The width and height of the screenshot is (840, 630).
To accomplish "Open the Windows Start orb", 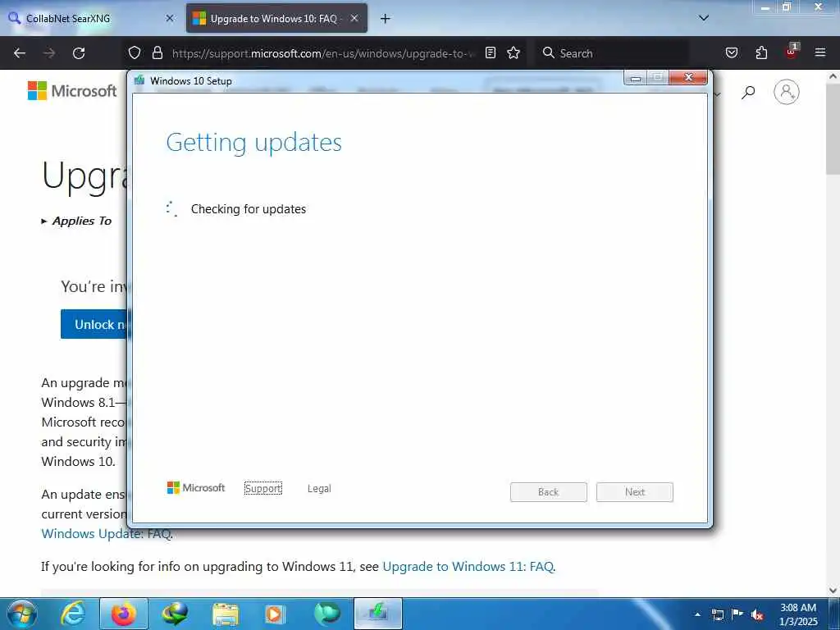I will pyautogui.click(x=22, y=614).
